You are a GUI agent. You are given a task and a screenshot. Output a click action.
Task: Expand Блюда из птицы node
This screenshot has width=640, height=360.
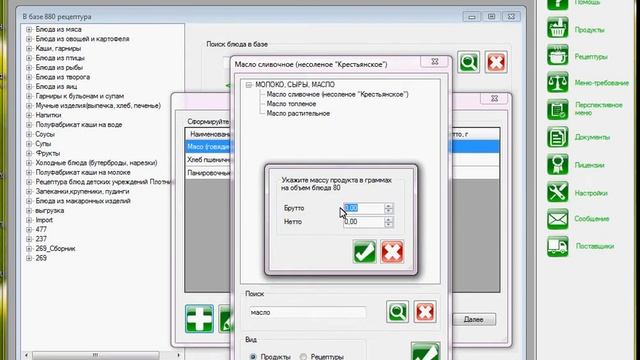pos(29,58)
